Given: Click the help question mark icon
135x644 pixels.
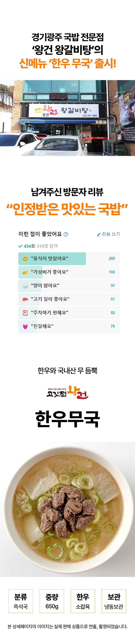Looking at the screenshot, I should coord(66,234).
